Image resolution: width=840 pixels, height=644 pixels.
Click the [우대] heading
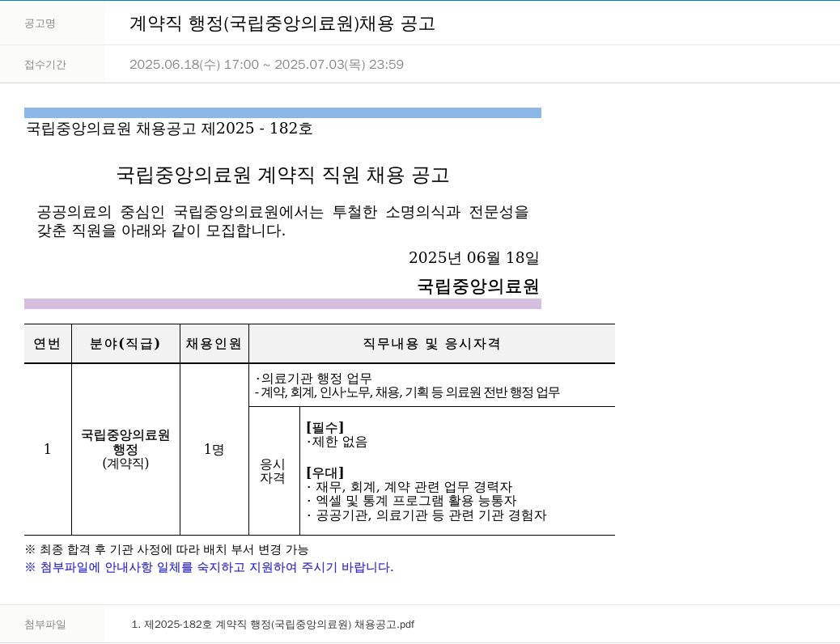[325, 473]
